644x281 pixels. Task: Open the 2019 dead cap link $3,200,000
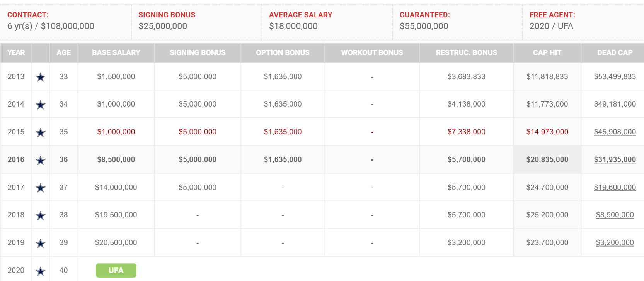615,243
